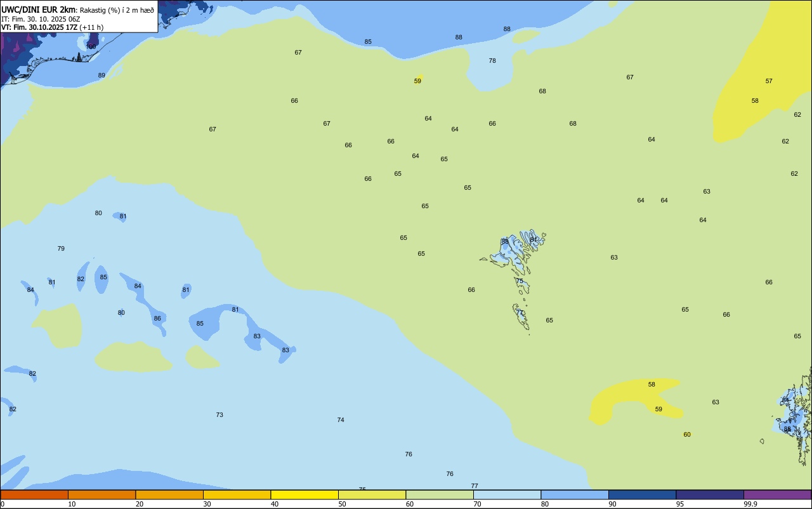Viewport: 812px width, 509px height.
Task: Choose the 30–40 golden legend swatch
Action: click(x=237, y=494)
